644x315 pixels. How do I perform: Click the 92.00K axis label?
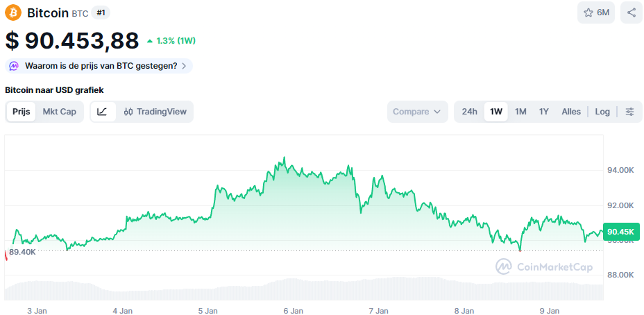tap(620, 205)
